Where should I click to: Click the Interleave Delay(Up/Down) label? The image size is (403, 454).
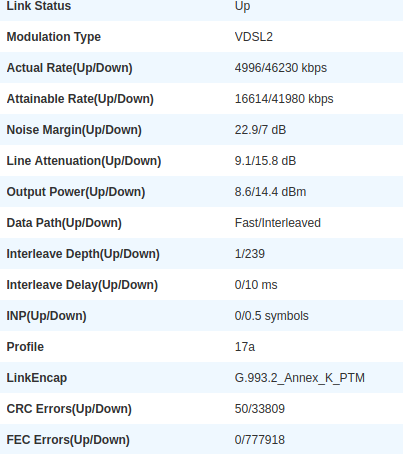click(x=82, y=285)
